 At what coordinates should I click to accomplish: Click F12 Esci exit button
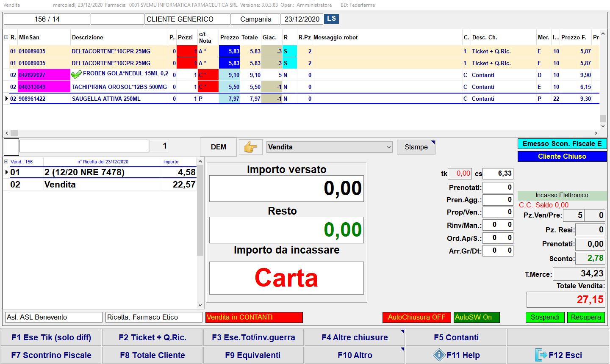pos(558,355)
